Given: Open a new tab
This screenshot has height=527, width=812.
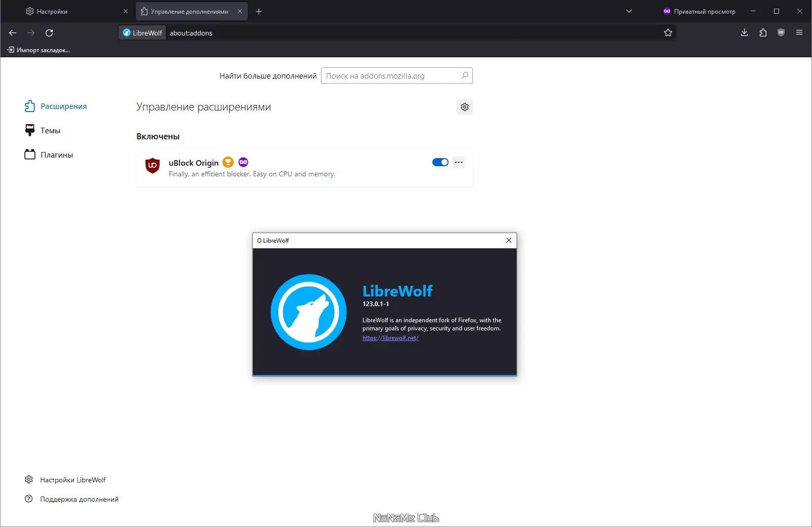Looking at the screenshot, I should tap(259, 11).
